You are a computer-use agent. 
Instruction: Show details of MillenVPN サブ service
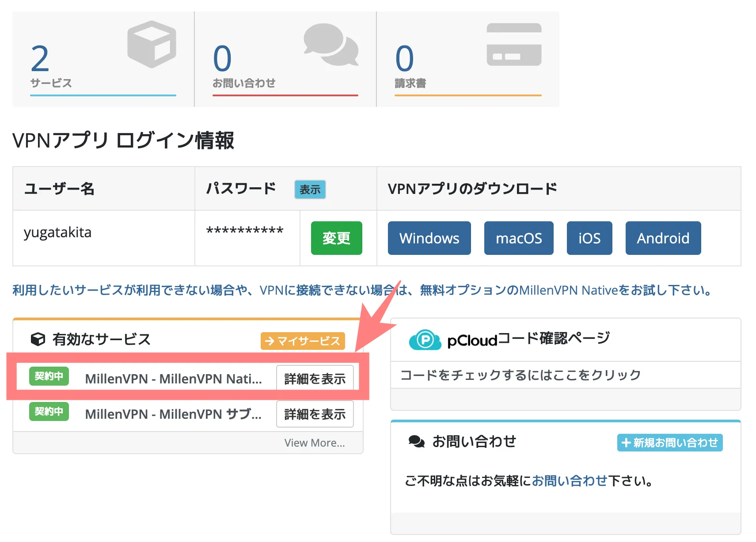pos(315,414)
